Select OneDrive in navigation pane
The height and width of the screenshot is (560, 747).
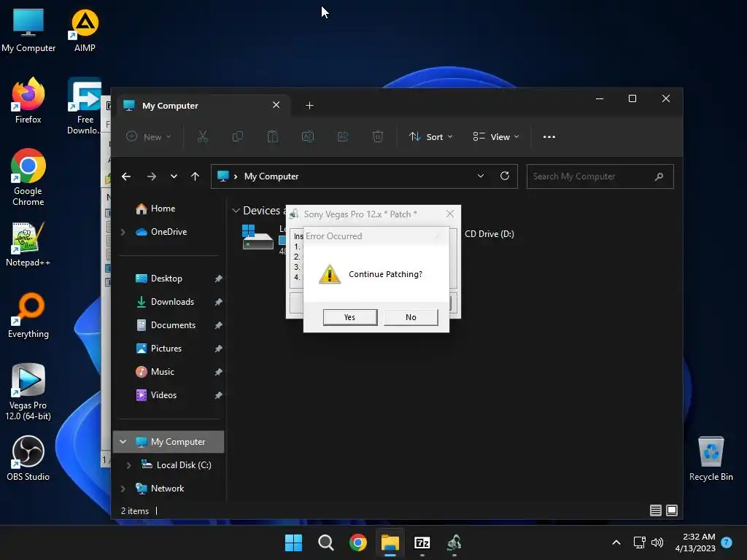[x=169, y=231]
